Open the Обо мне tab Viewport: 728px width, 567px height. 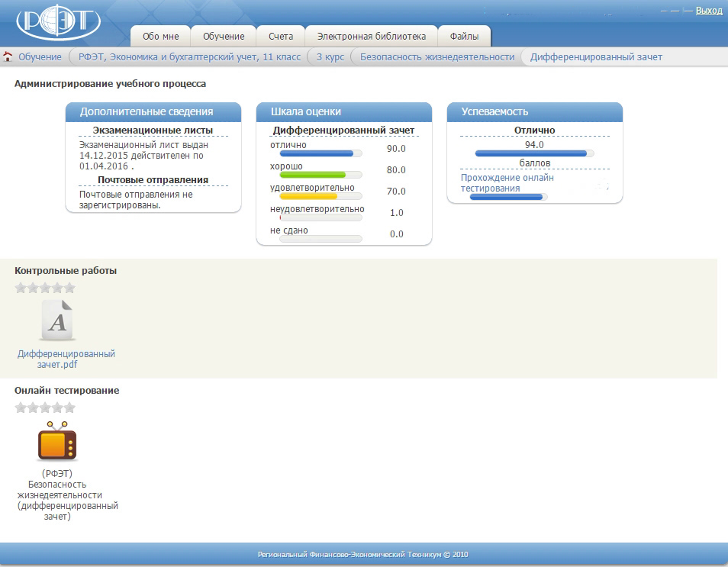pos(160,36)
